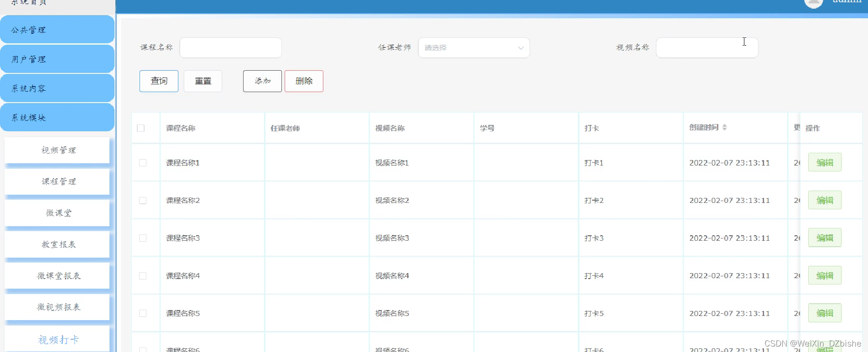The width and height of the screenshot is (868, 352).
Task: Expand the 系统内容 sidebar section
Action: tap(57, 88)
